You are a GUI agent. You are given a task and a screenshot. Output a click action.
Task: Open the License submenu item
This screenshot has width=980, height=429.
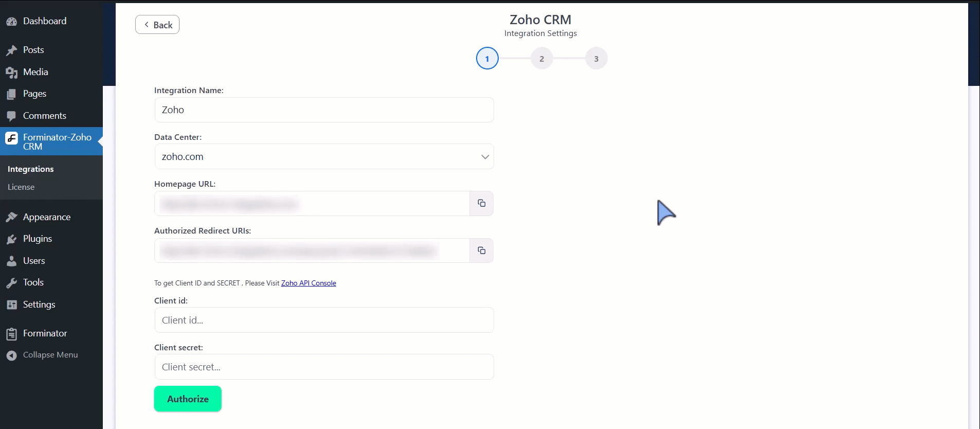(21, 187)
